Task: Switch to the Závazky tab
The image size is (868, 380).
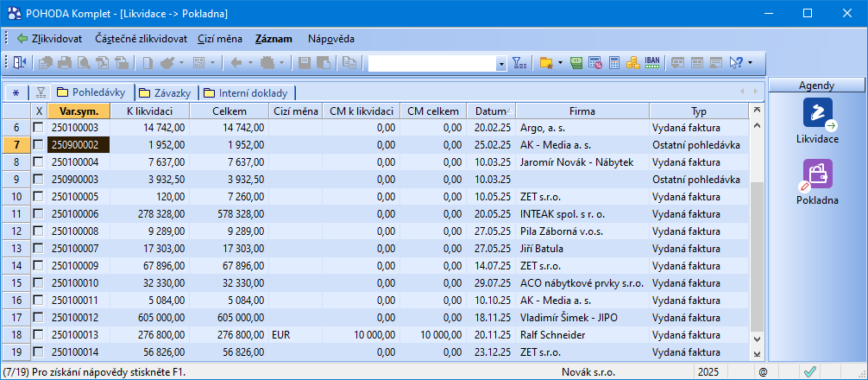Action: point(167,92)
